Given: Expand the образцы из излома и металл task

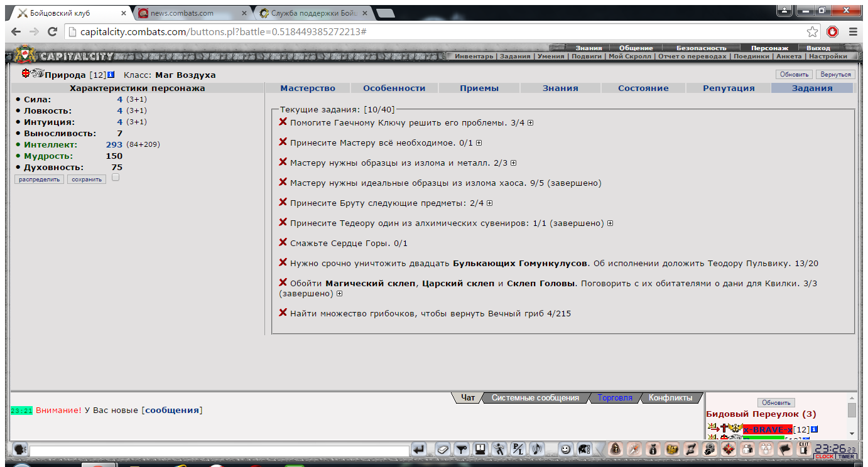Looking at the screenshot, I should [x=513, y=163].
